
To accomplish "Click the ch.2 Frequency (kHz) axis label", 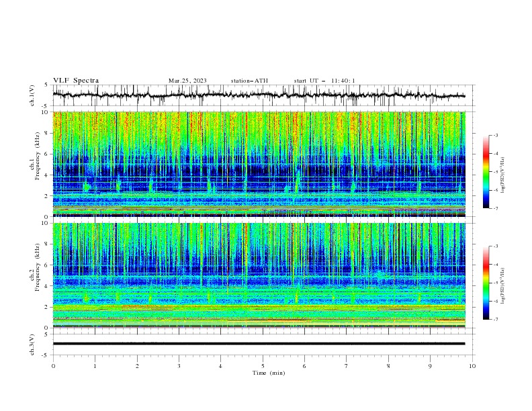I will (35, 267).
